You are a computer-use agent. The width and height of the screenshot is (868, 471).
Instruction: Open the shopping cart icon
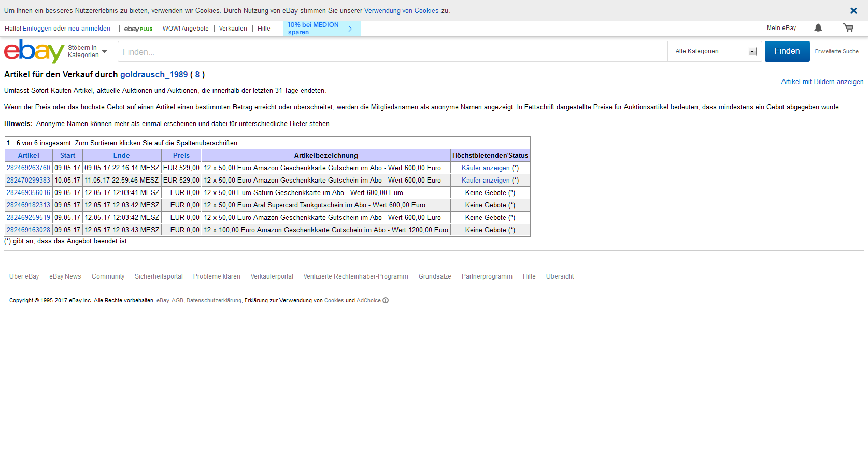click(848, 28)
